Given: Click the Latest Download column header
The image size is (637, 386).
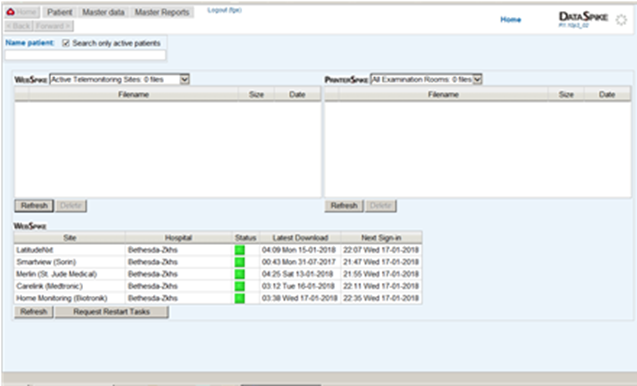Looking at the screenshot, I should (x=300, y=238).
